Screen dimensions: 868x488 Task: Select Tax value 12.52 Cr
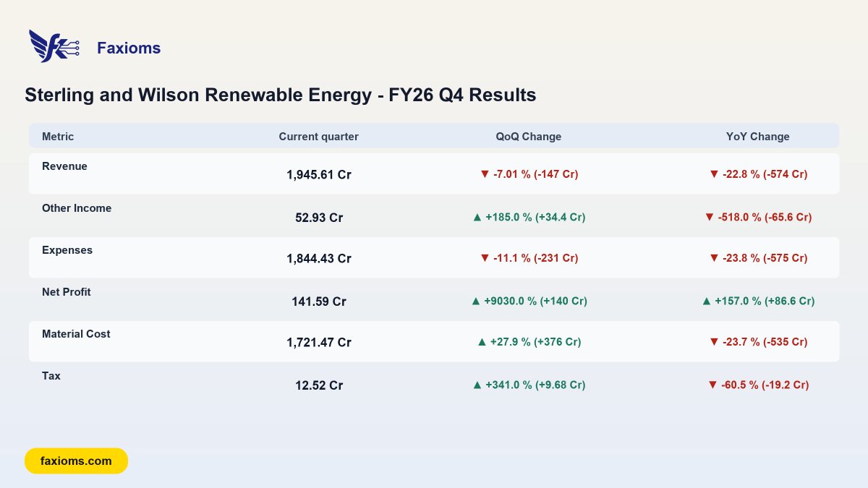[x=319, y=385]
